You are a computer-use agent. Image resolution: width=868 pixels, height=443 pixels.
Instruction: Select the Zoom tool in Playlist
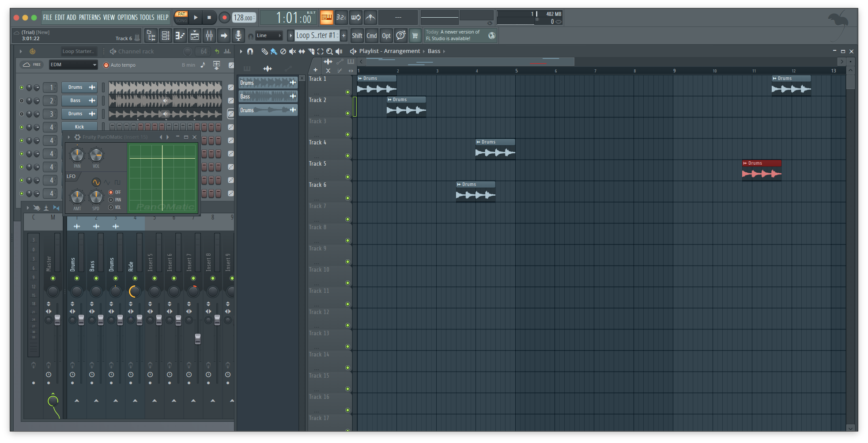tap(329, 52)
